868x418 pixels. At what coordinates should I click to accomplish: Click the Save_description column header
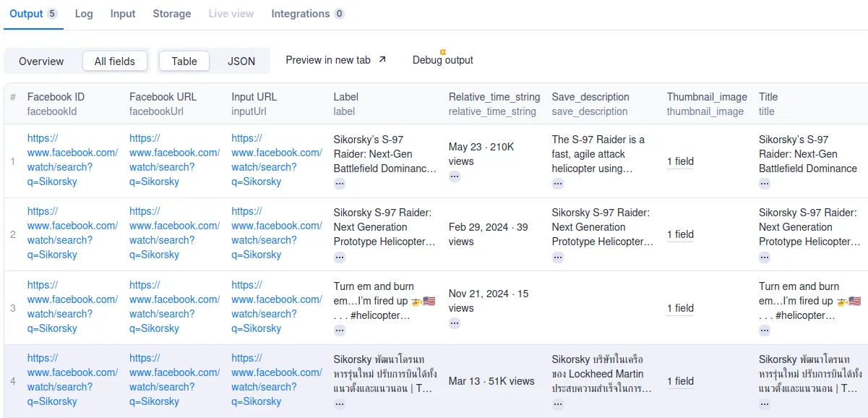tap(590, 103)
